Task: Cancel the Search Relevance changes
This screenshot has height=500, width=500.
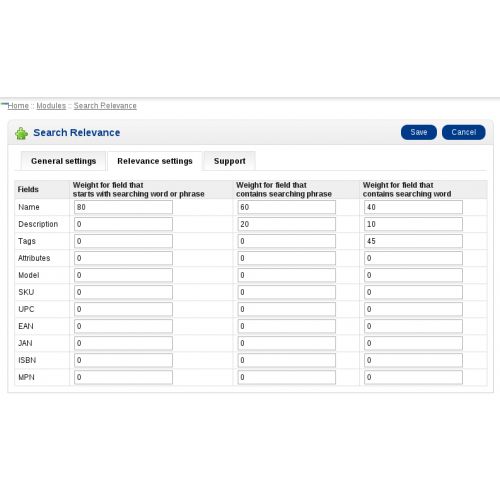Action: coord(464,132)
